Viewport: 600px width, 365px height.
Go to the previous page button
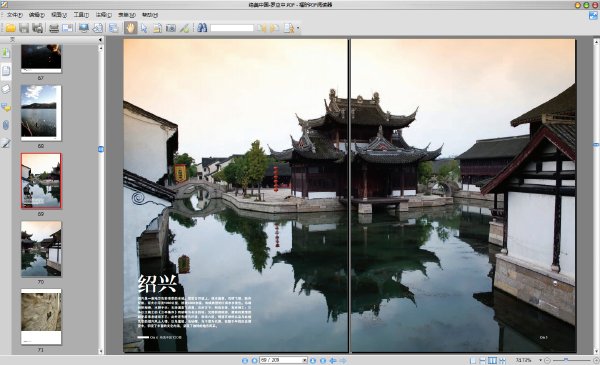(254, 360)
